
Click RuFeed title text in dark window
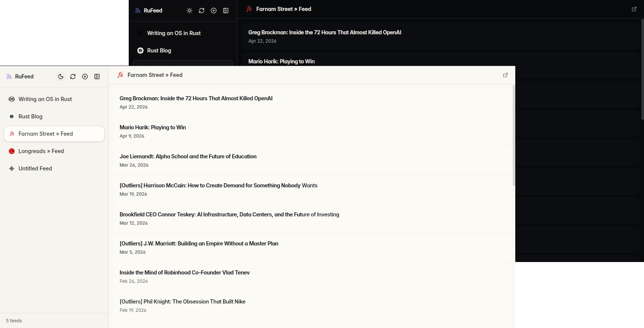(153, 11)
